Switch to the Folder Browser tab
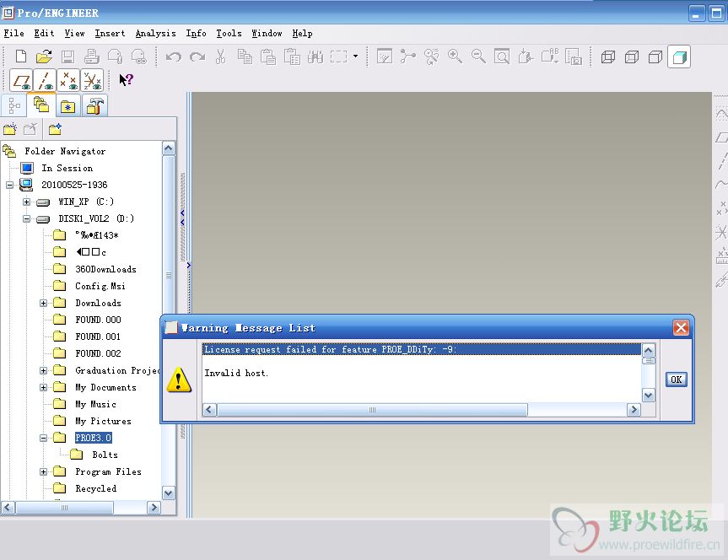 [41, 105]
